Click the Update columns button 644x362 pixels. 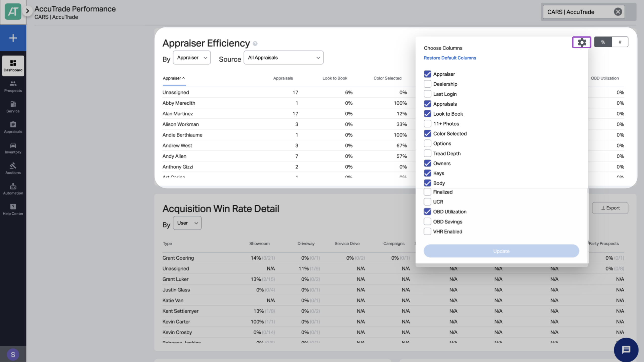pyautogui.click(x=501, y=251)
